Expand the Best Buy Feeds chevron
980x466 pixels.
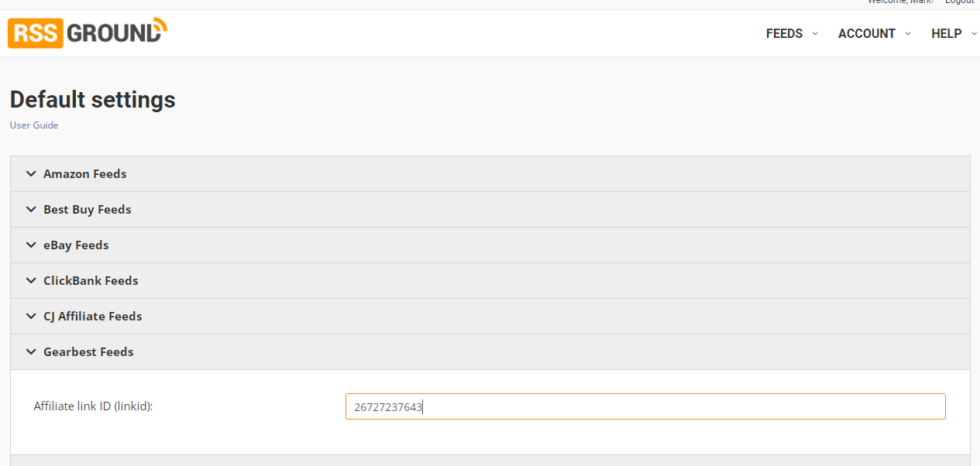[x=31, y=210]
